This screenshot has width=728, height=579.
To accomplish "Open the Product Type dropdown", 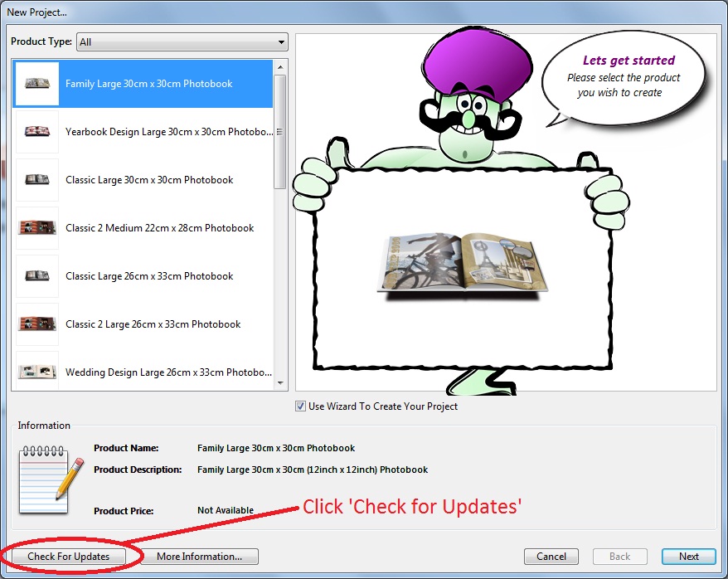I will click(182, 41).
